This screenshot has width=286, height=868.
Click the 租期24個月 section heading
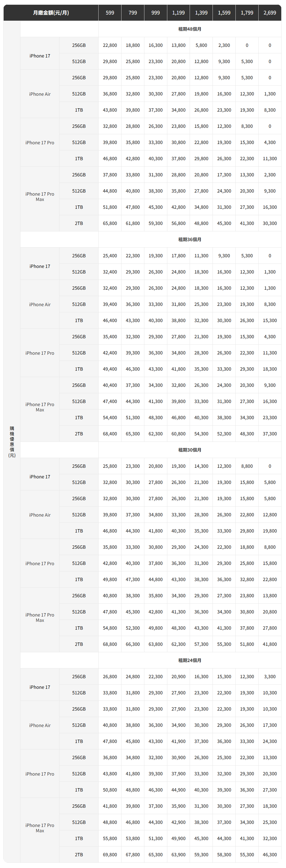pos(190,660)
